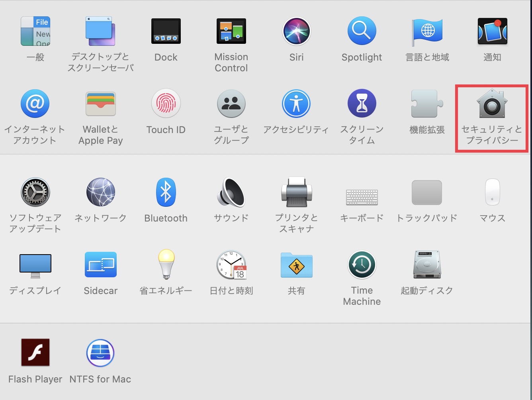Open the Dock preferences pane
532x400 pixels.
(166, 31)
